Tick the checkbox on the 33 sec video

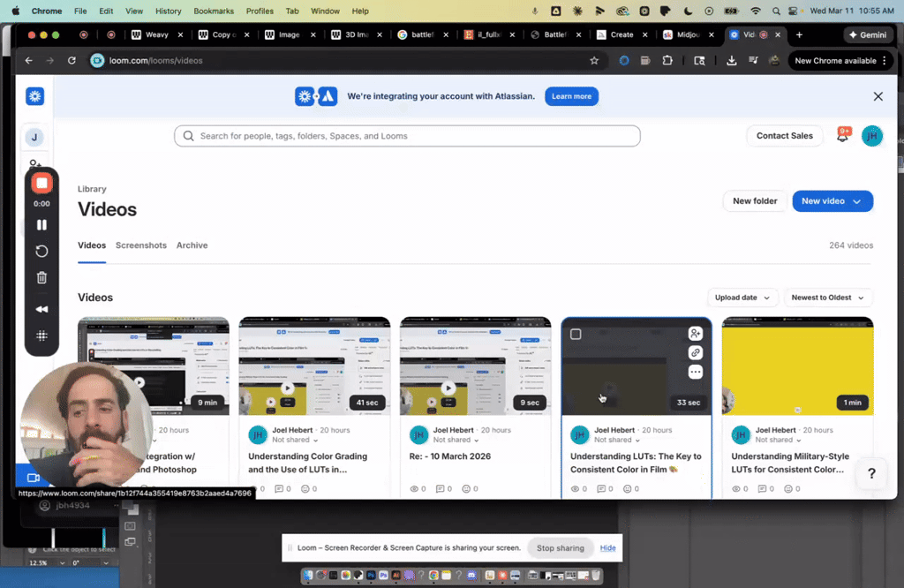coord(576,335)
